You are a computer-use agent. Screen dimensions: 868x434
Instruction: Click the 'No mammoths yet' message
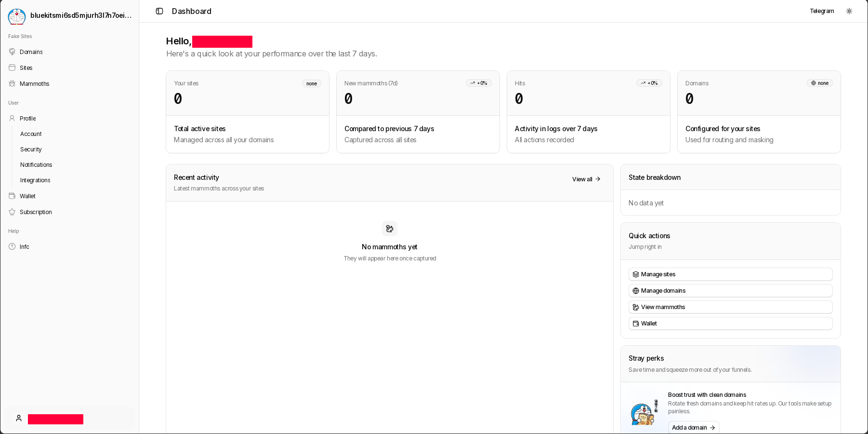coord(390,247)
